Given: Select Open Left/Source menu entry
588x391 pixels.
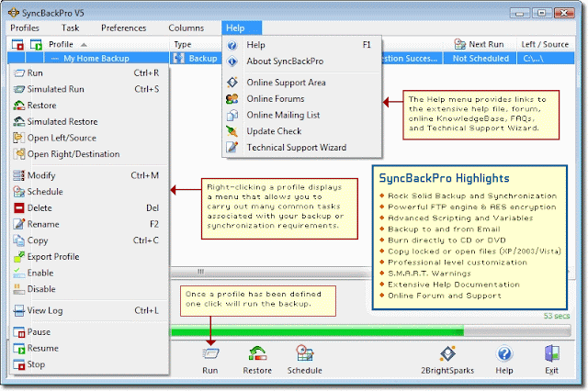Looking at the screenshot, I should 88,138.
